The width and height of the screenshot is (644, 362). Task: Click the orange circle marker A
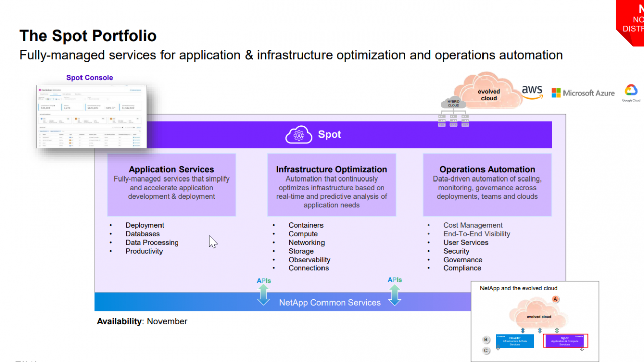[x=556, y=299]
